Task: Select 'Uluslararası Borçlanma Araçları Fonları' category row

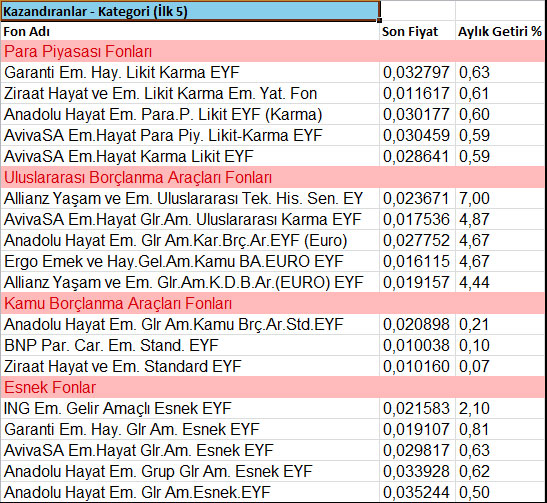Action: pyautogui.click(x=273, y=177)
